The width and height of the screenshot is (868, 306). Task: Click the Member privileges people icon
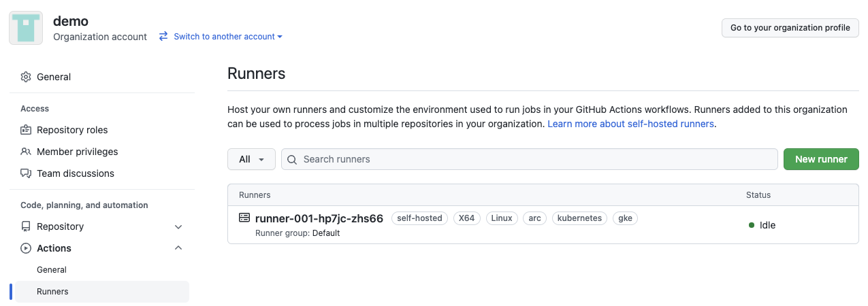(26, 152)
